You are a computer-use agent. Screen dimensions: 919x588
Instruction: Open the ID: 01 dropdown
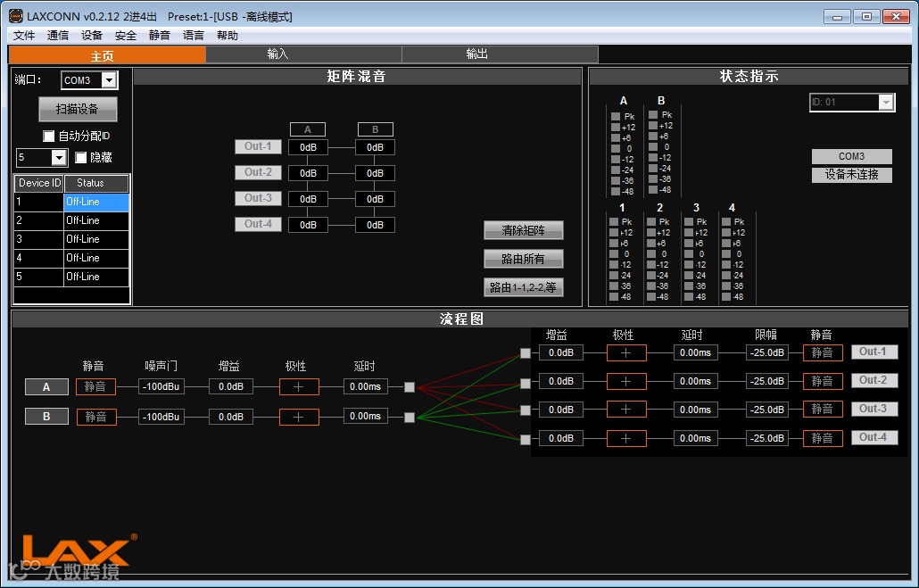click(x=886, y=102)
